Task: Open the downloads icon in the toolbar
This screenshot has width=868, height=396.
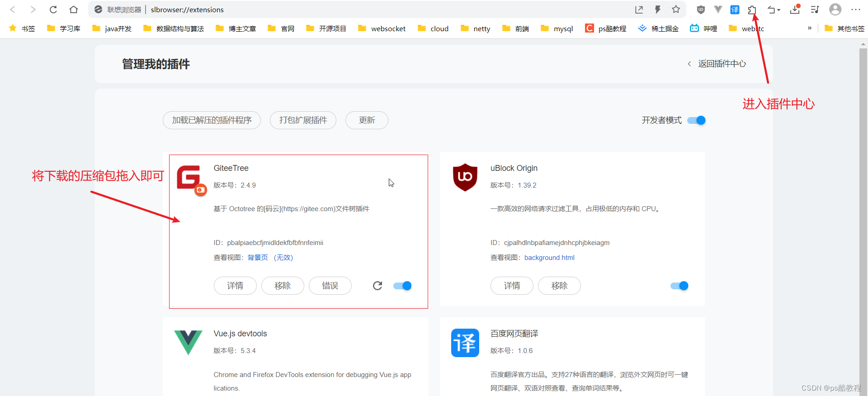Action: tap(795, 9)
